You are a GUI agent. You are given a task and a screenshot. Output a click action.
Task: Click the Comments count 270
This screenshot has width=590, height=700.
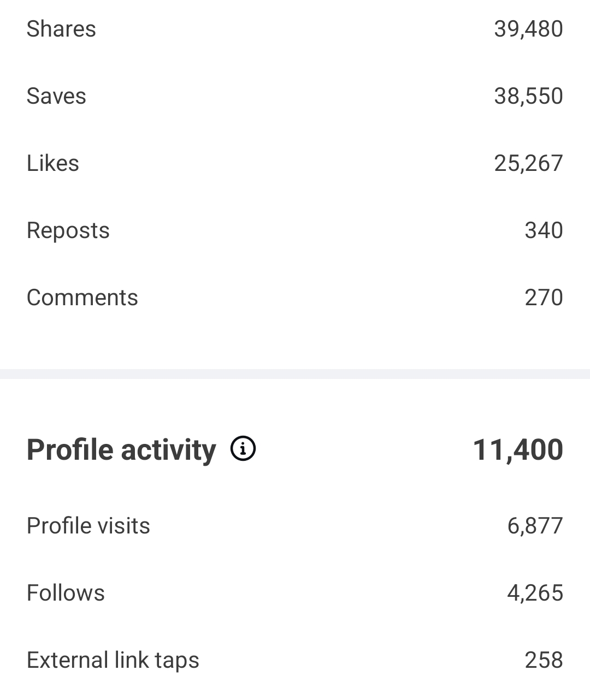tap(544, 298)
